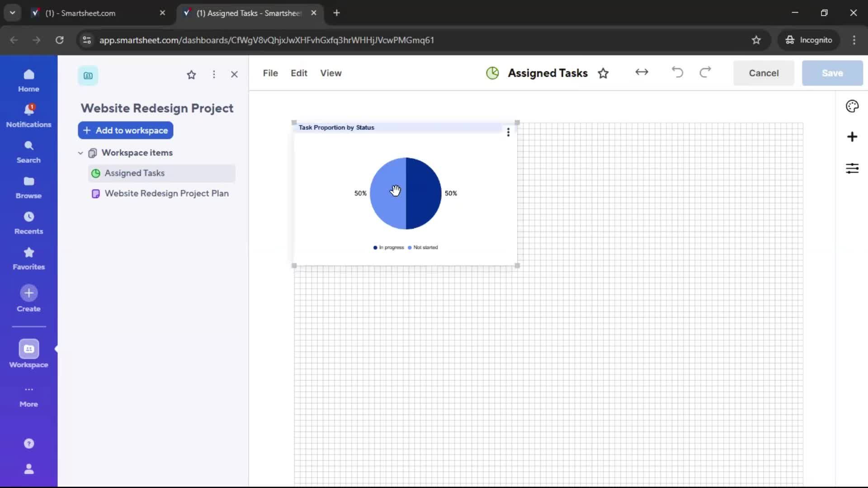Open the pie chart widget options menu
Screen dimensions: 868x488
click(508, 132)
